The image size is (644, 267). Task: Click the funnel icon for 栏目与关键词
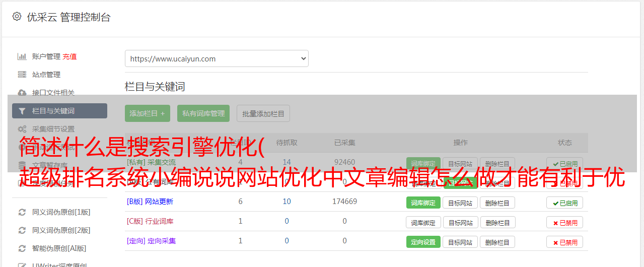tap(22, 111)
